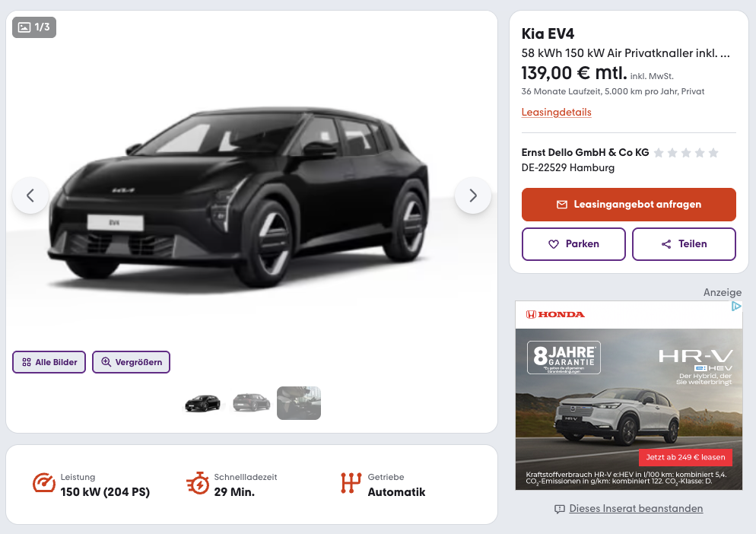Click 'Jetzt ab 249 € leasen' ad button
The height and width of the screenshot is (534, 756).
tap(685, 457)
